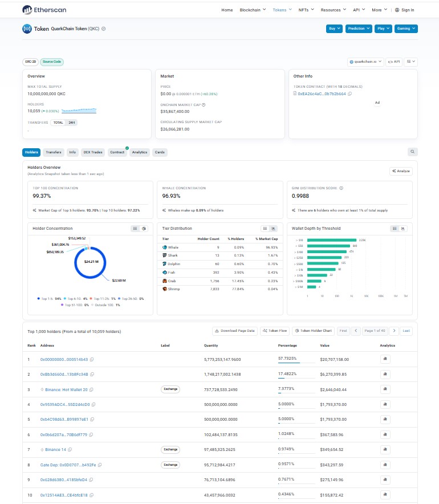Image resolution: width=439 pixels, height=504 pixels.
Task: Expand the Blockchain menu
Action: [x=253, y=10]
